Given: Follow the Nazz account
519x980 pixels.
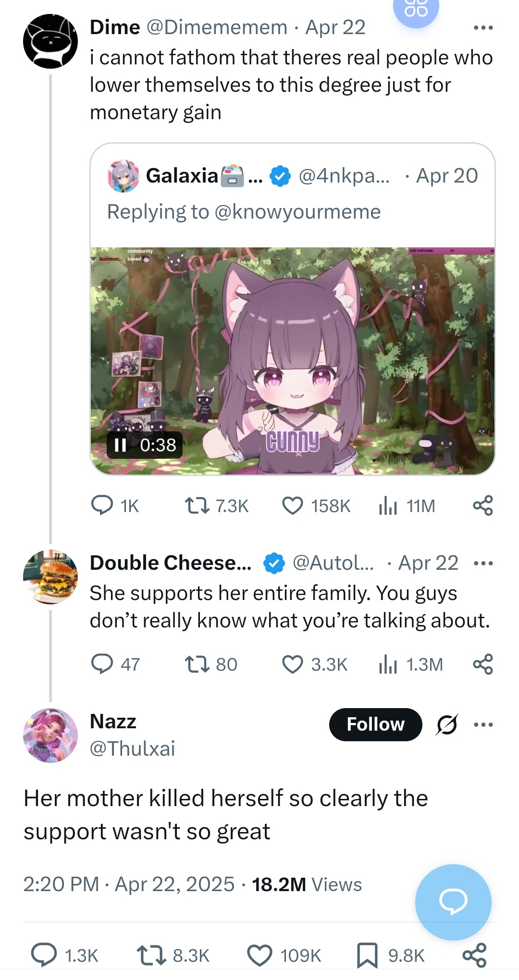Looking at the screenshot, I should 375,724.
